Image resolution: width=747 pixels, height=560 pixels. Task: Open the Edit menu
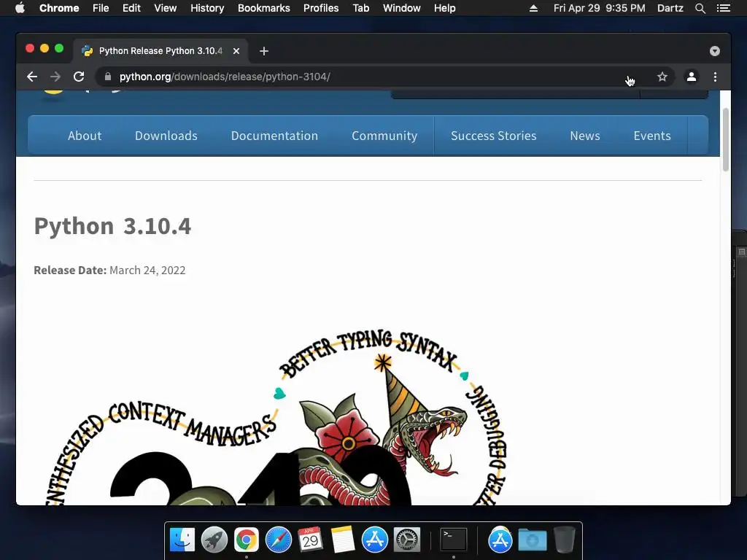(x=131, y=8)
